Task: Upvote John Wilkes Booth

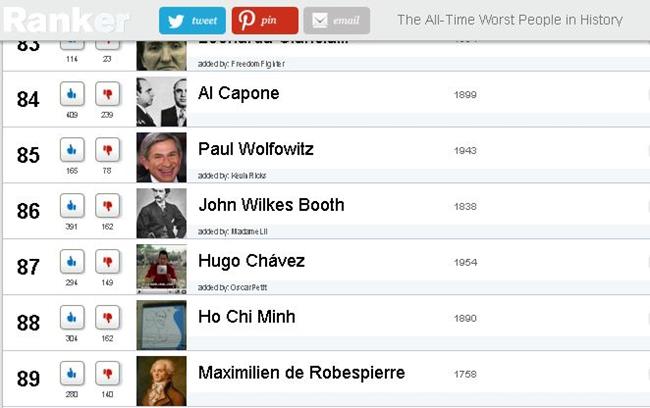Action: (x=72, y=206)
